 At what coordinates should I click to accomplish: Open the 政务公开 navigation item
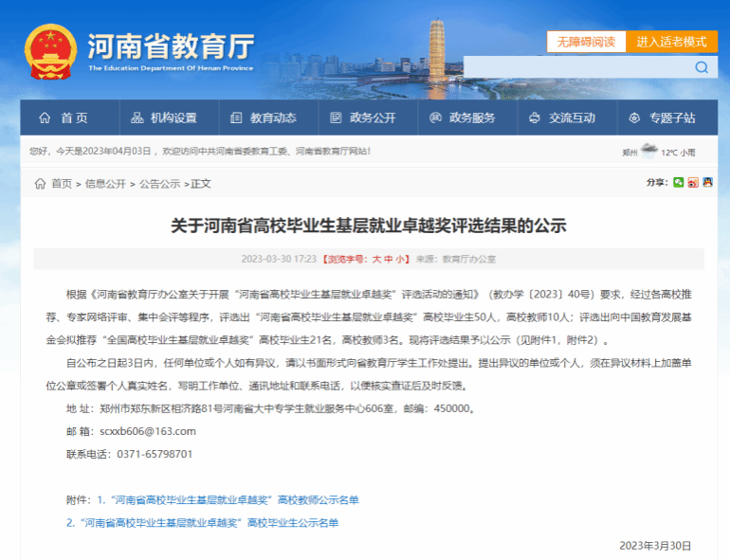[x=362, y=118]
